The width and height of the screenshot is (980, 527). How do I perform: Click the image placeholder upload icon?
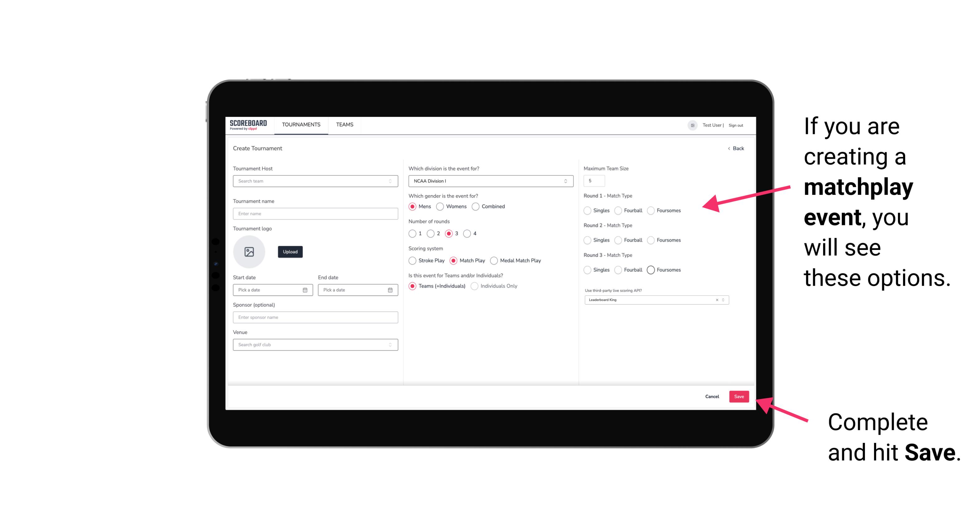click(249, 252)
